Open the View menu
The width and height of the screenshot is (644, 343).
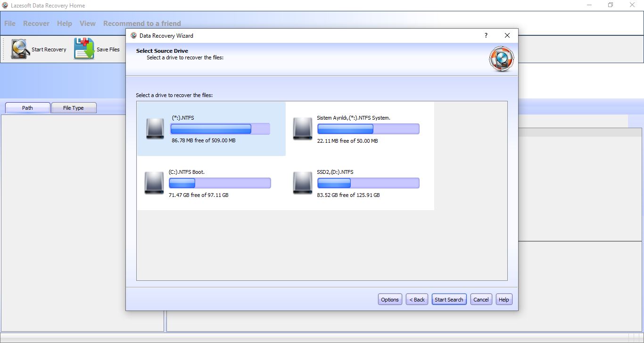tap(88, 23)
